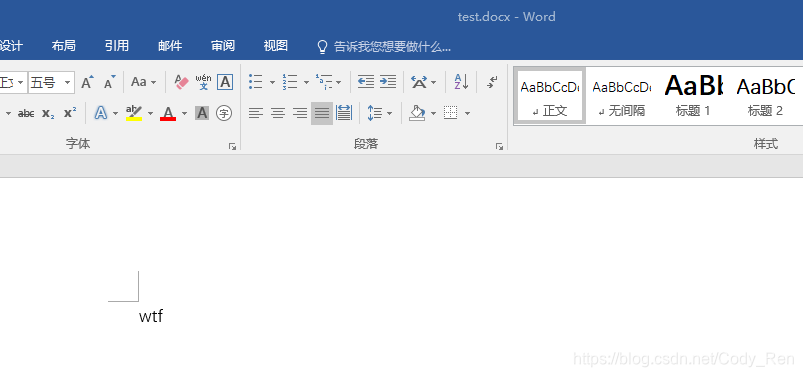Align text to the left
803x377 pixels.
click(256, 113)
